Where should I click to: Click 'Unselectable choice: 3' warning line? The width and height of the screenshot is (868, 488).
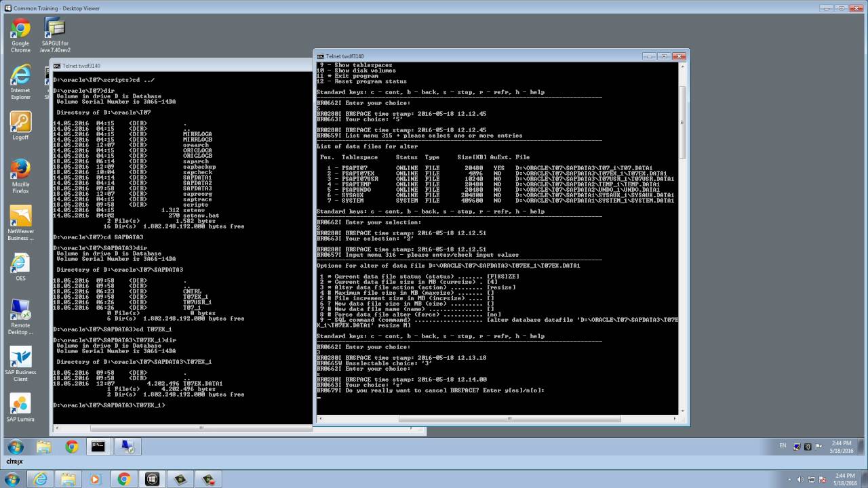click(x=374, y=363)
